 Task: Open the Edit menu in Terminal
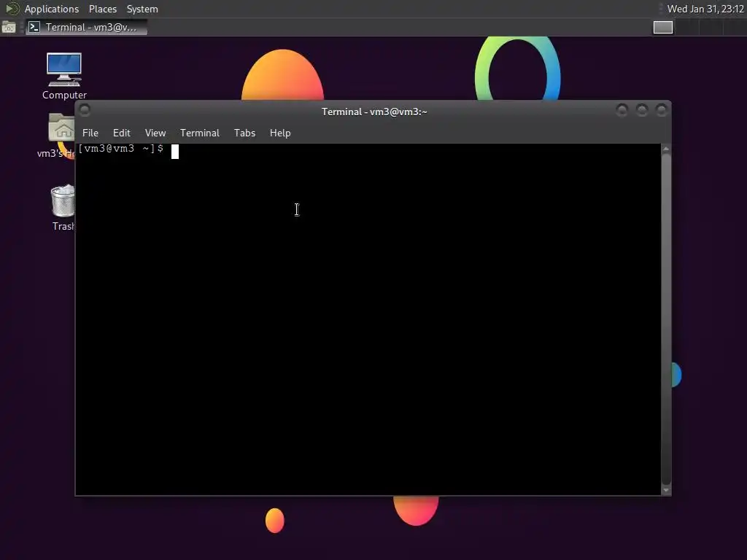pyautogui.click(x=122, y=133)
